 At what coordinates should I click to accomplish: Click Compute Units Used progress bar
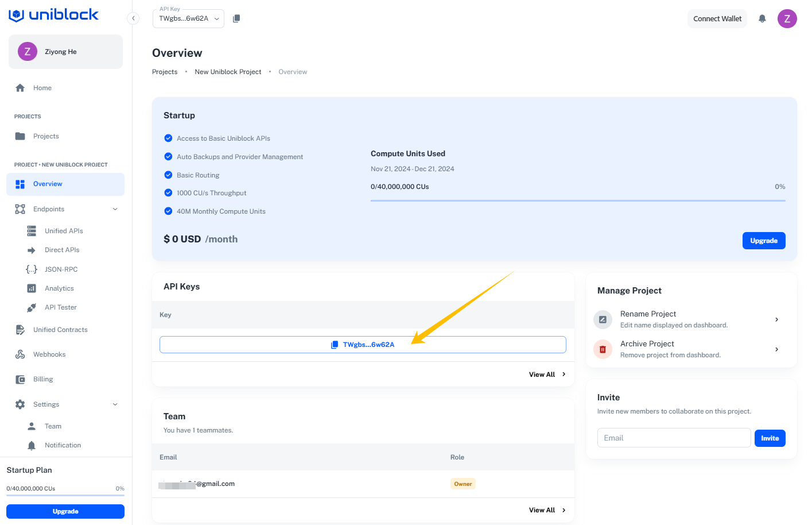click(578, 200)
